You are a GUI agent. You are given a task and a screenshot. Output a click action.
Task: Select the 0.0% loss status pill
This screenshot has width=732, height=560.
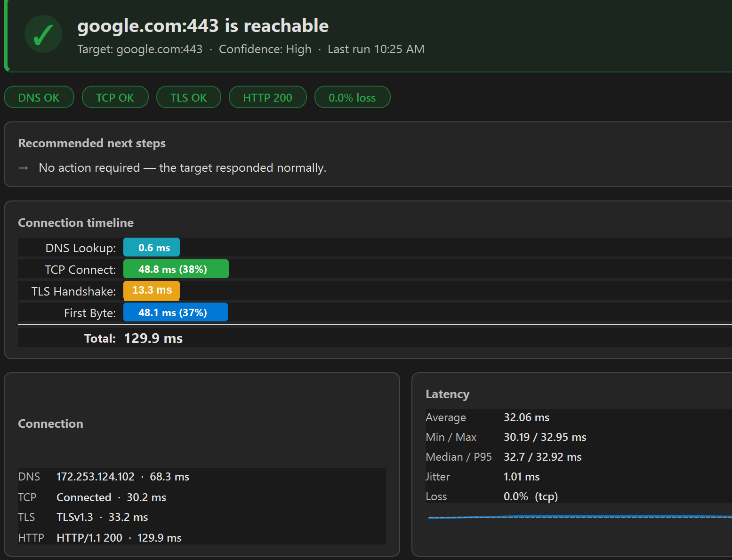(x=353, y=97)
